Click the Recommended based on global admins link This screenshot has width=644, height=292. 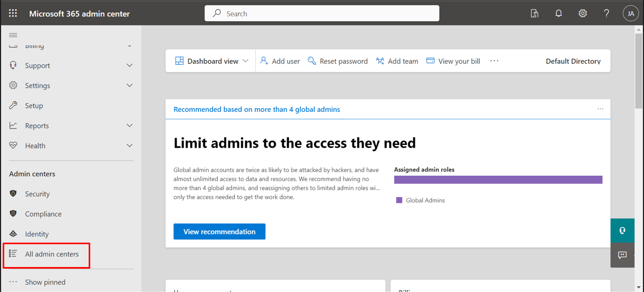[257, 109]
